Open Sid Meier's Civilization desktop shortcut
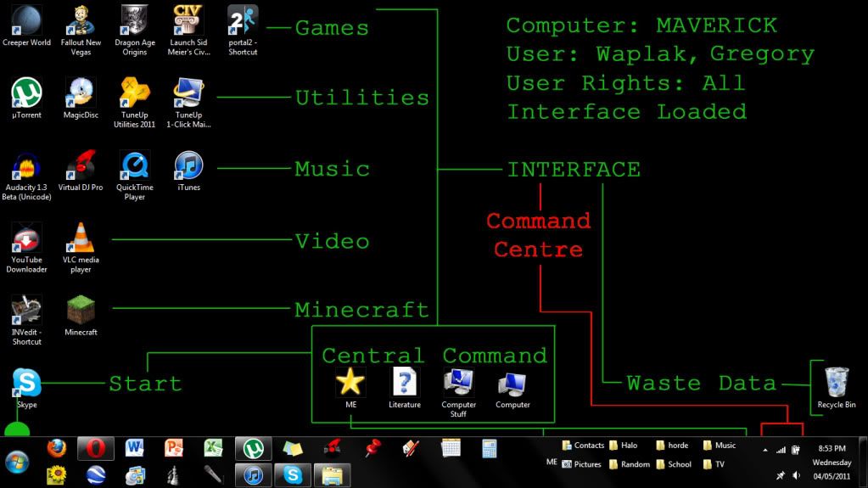 click(188, 31)
